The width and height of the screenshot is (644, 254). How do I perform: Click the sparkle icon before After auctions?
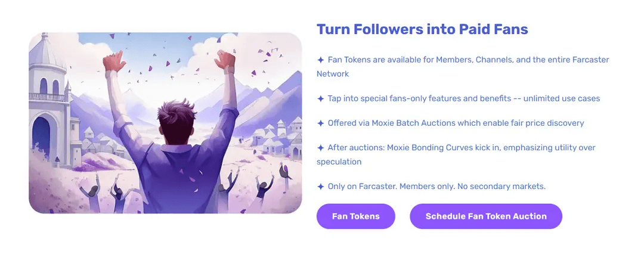320,147
